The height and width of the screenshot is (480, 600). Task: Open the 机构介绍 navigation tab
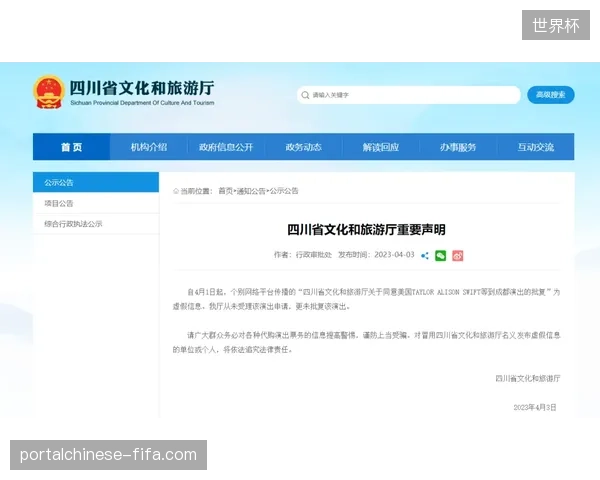pyautogui.click(x=149, y=147)
